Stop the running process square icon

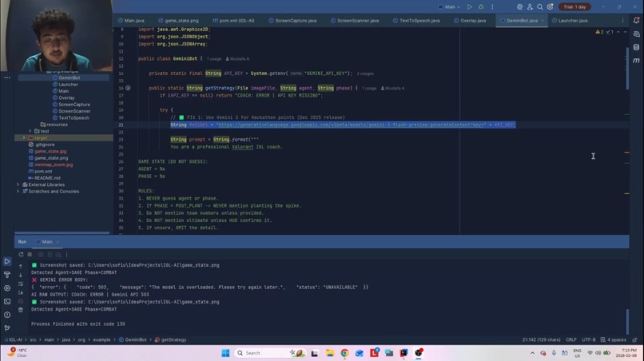click(30, 255)
